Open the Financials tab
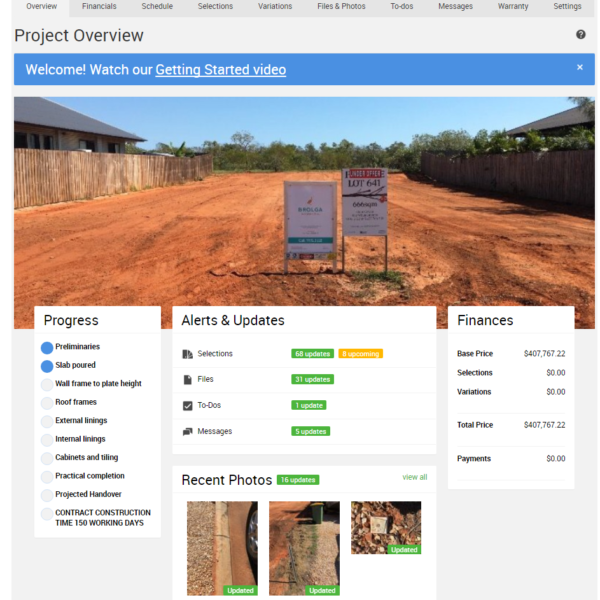This screenshot has height=600, width=600. (99, 7)
